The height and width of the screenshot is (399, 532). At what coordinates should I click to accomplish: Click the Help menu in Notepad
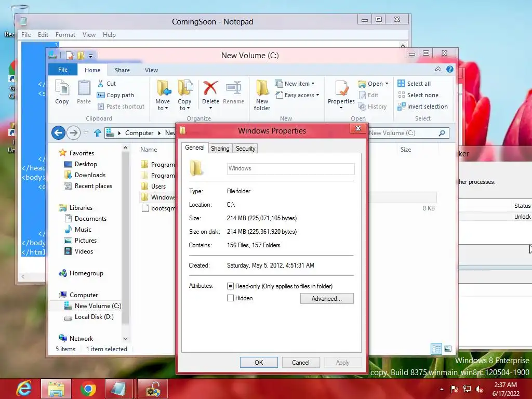point(109,35)
